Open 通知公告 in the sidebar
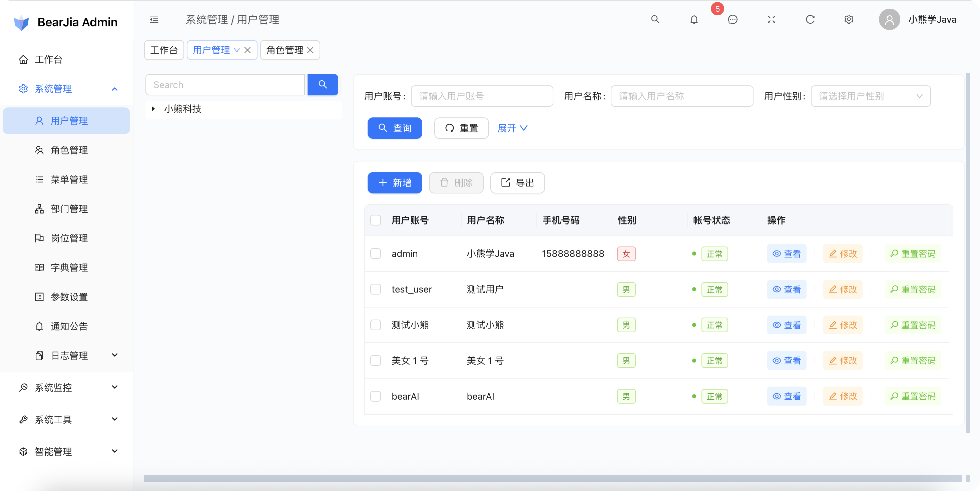Image resolution: width=980 pixels, height=491 pixels. click(x=66, y=326)
